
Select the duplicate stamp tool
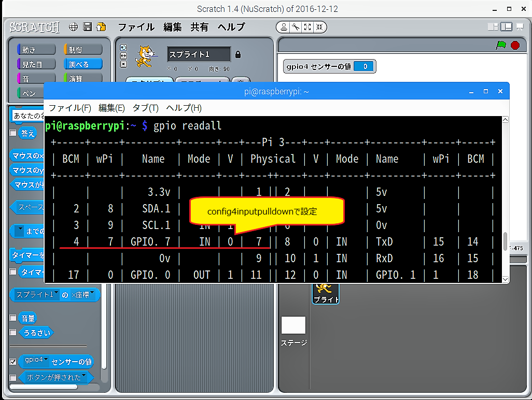click(283, 27)
